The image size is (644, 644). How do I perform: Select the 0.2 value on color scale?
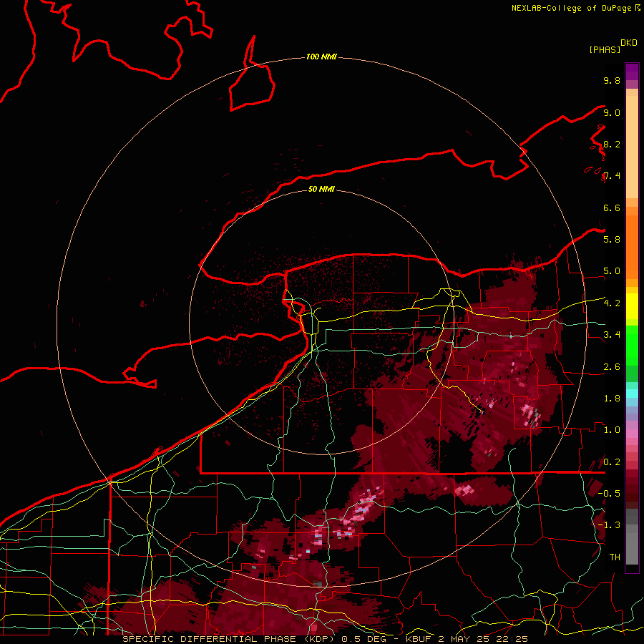tap(612, 462)
